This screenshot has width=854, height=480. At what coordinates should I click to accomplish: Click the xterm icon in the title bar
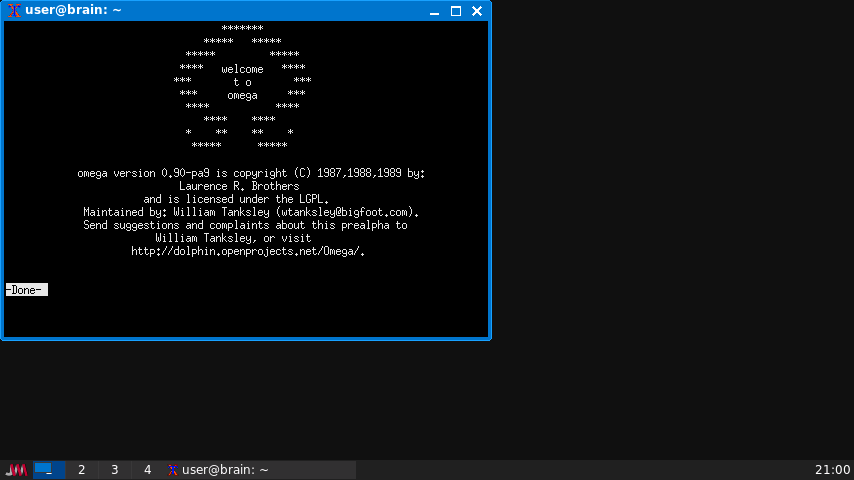pos(14,10)
